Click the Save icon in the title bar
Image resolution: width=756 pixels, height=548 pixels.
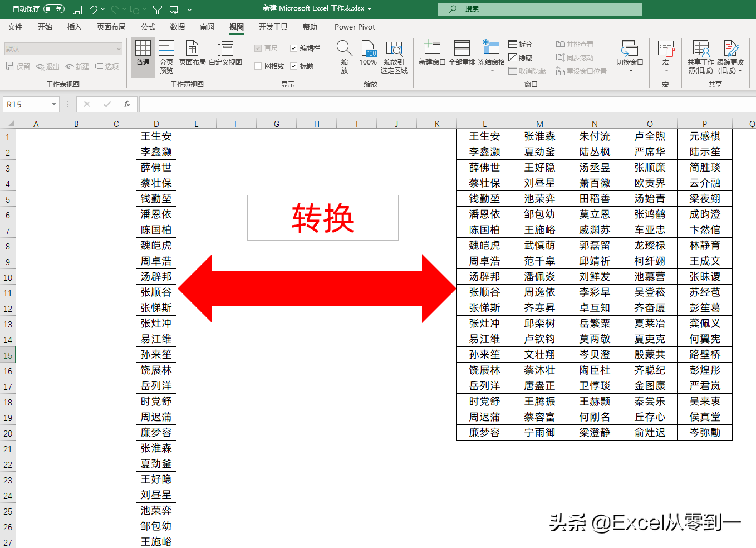(77, 9)
